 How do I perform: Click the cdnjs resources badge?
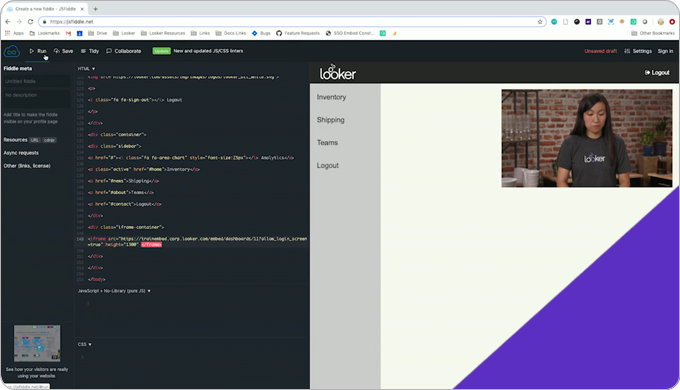click(x=49, y=140)
